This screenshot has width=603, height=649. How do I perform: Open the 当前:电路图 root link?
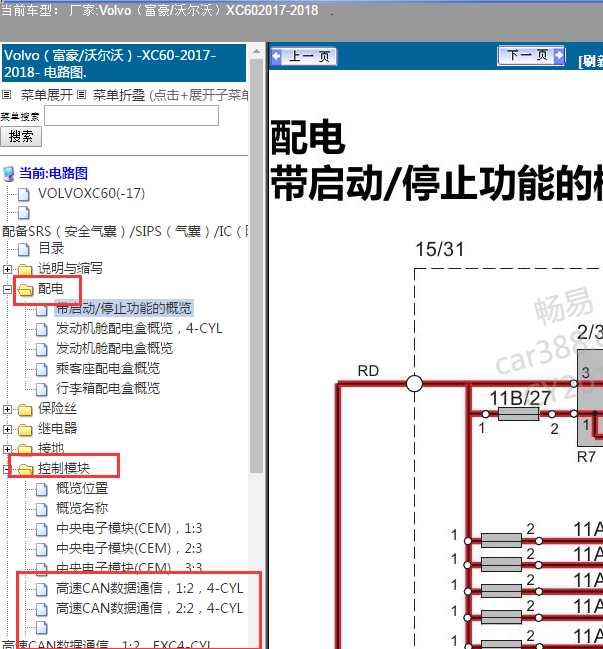(x=53, y=173)
